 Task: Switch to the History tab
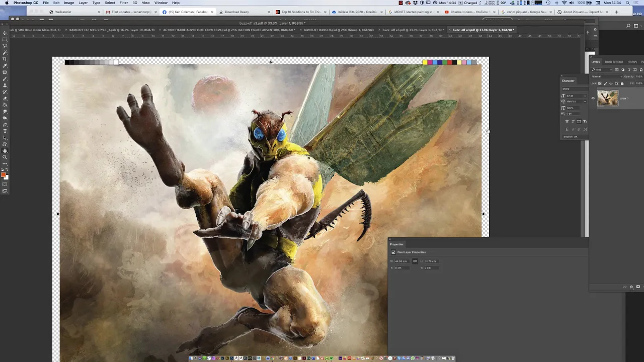632,62
